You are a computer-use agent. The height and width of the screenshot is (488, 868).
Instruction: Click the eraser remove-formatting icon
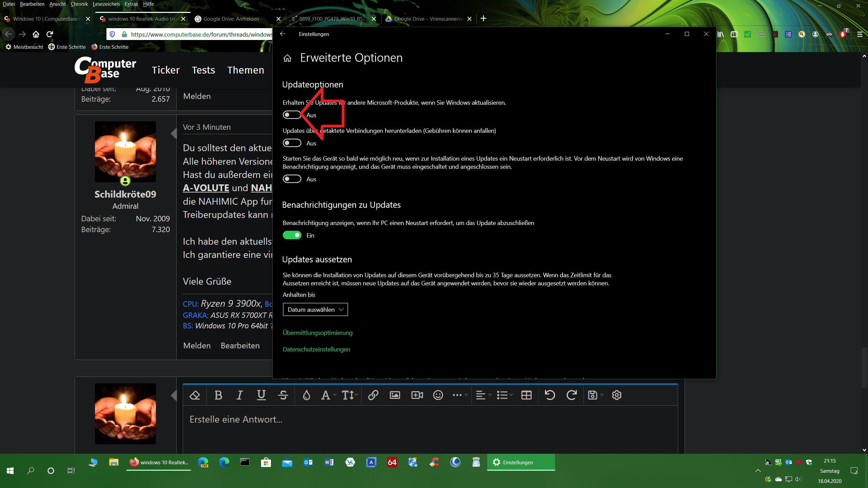(x=195, y=395)
